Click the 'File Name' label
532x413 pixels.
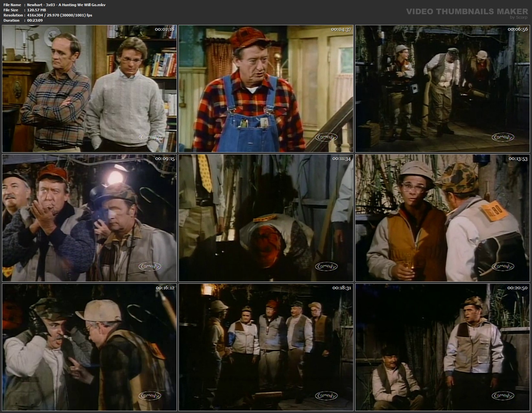12,5
